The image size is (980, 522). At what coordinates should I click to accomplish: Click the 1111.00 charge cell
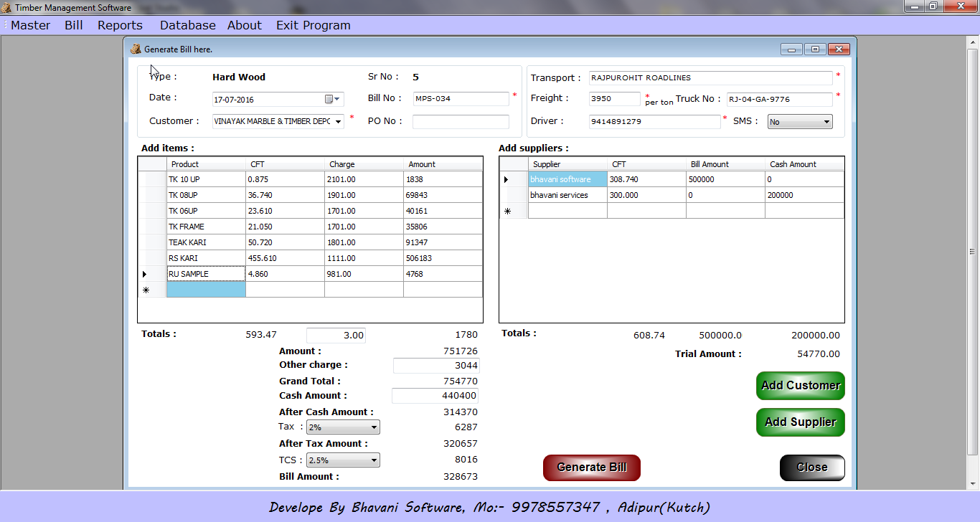click(364, 258)
